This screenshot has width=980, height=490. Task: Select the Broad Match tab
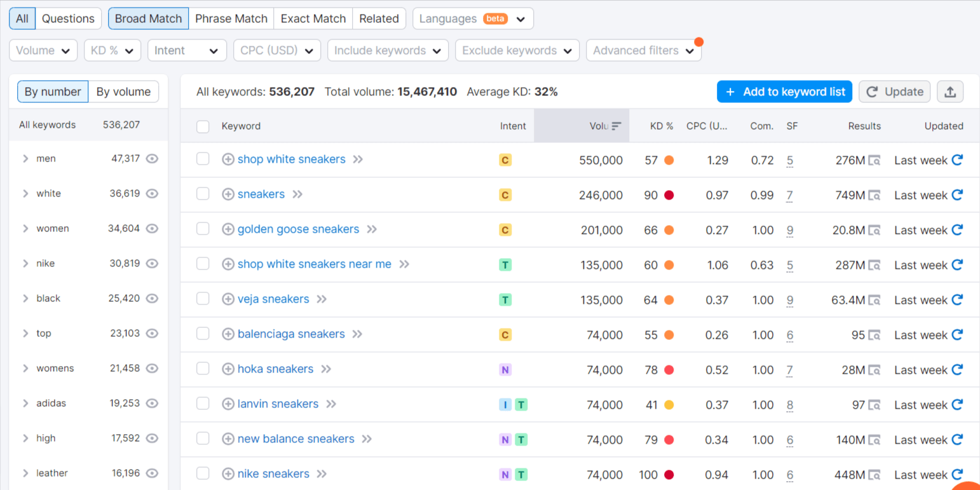click(x=149, y=18)
